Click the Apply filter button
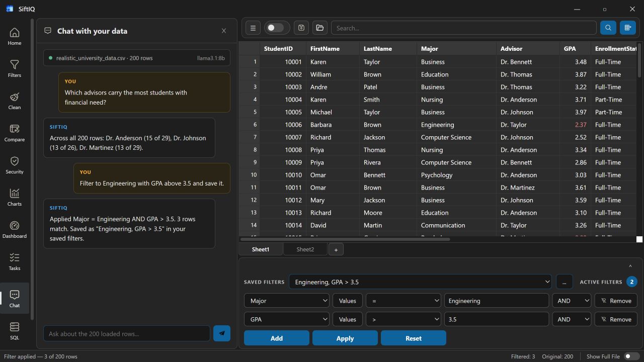The height and width of the screenshot is (362, 644). tap(345, 338)
